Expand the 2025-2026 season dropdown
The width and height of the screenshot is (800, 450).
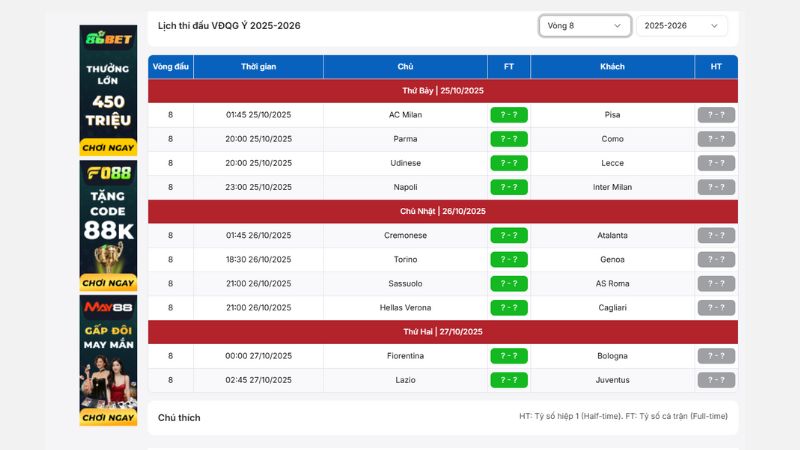point(681,26)
